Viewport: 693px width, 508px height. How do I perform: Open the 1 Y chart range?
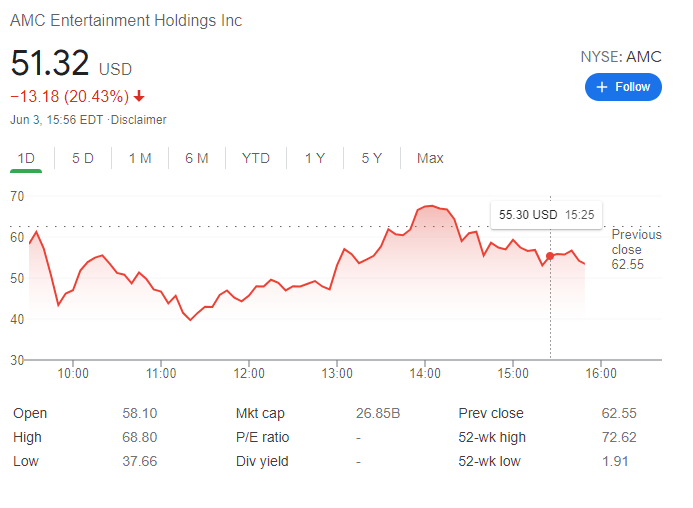tap(315, 158)
